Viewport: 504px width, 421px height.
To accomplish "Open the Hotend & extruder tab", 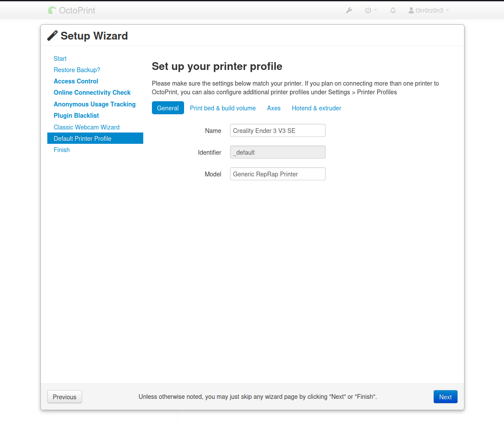I will [x=316, y=108].
